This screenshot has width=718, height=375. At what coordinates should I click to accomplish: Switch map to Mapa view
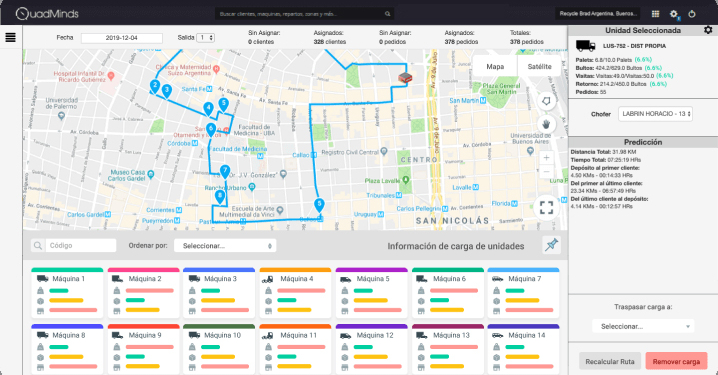tap(495, 66)
